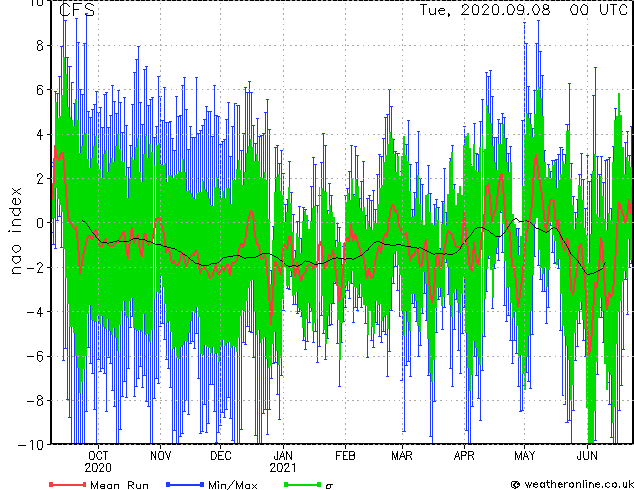
Task: Click the MAY x-axis label
Action: [x=524, y=456]
